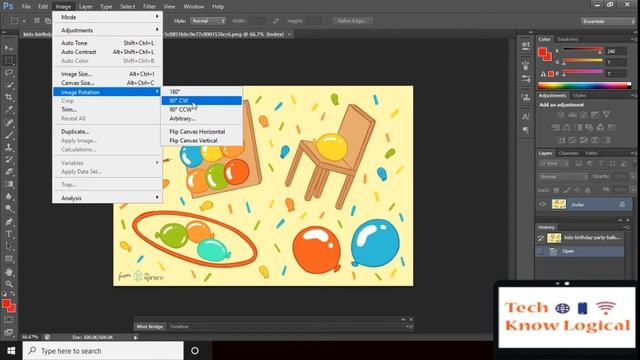Open the Filter menu
Viewport: 640px width, 360px height.
pyautogui.click(x=149, y=6)
